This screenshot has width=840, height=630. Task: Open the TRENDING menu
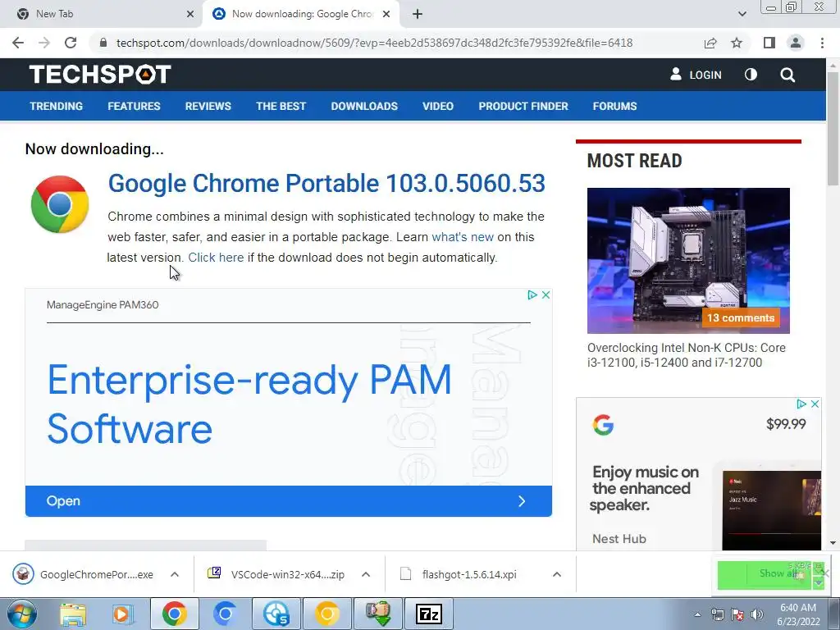(x=57, y=106)
